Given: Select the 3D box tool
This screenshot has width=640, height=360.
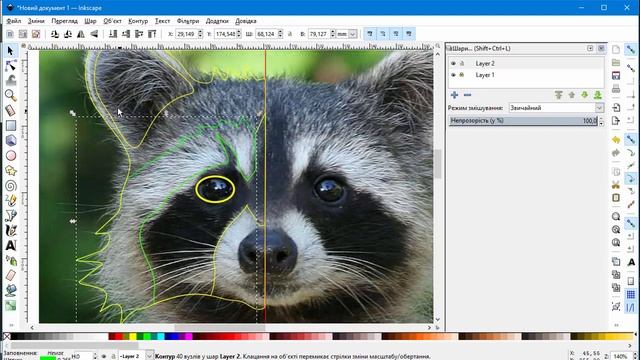Looking at the screenshot, I should tap(11, 140).
